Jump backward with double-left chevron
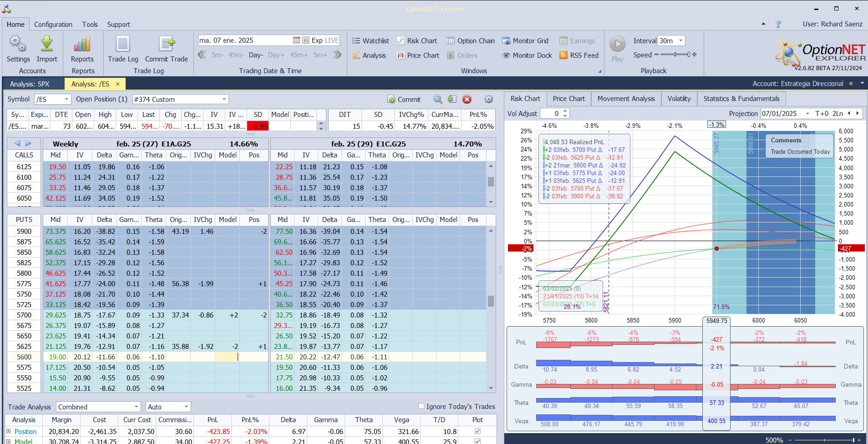Viewport: 868px width, 444px height. coord(202,55)
